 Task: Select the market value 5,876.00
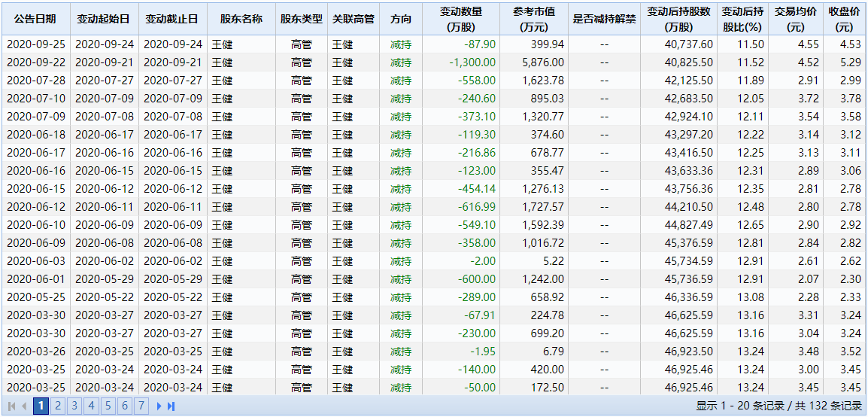click(543, 62)
